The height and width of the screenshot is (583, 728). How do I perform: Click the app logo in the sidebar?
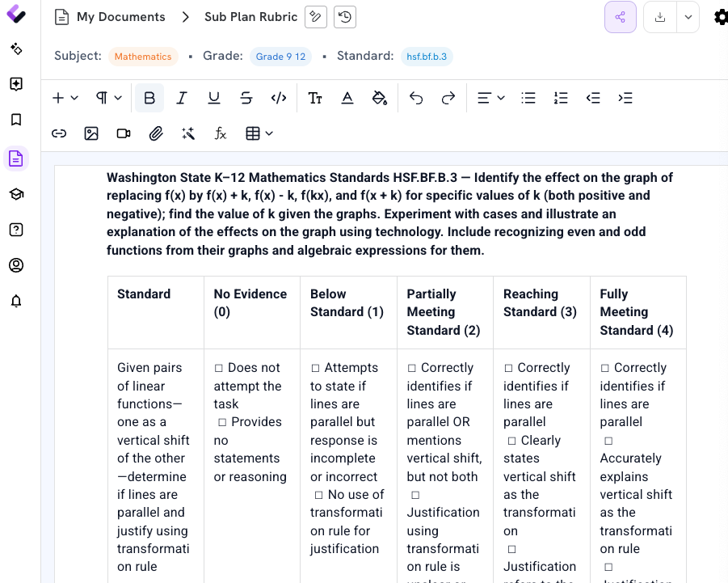[16, 14]
